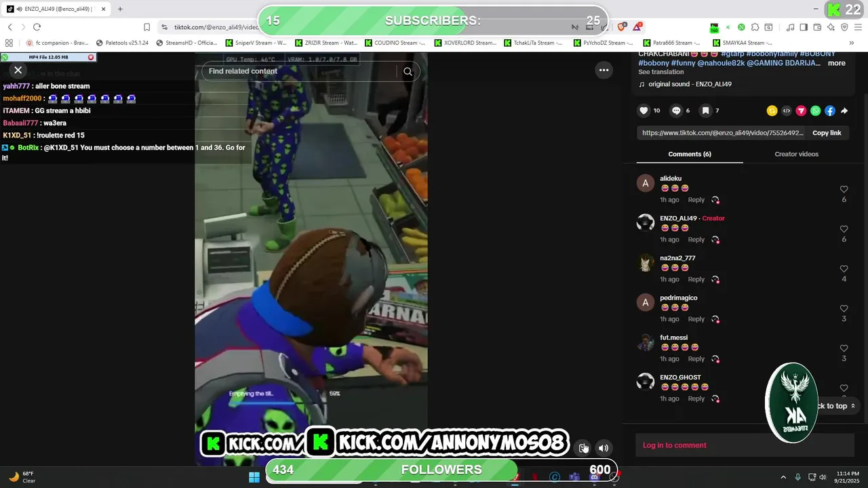
Task: Open the ZRIZIR Stream bookmark
Action: click(326, 43)
